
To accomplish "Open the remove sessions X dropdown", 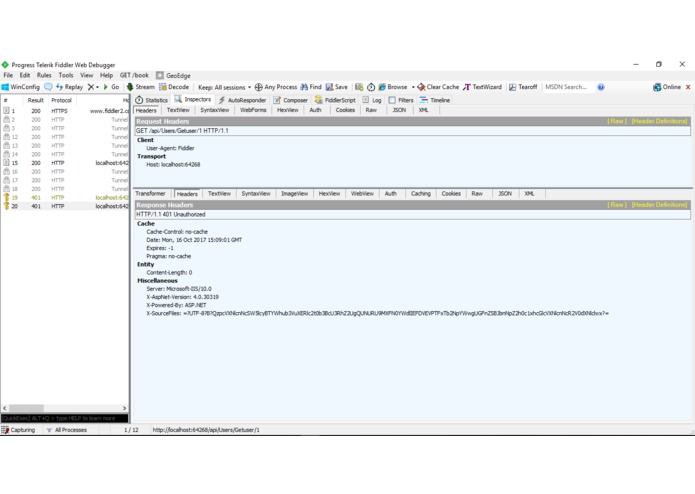I will tap(93, 87).
